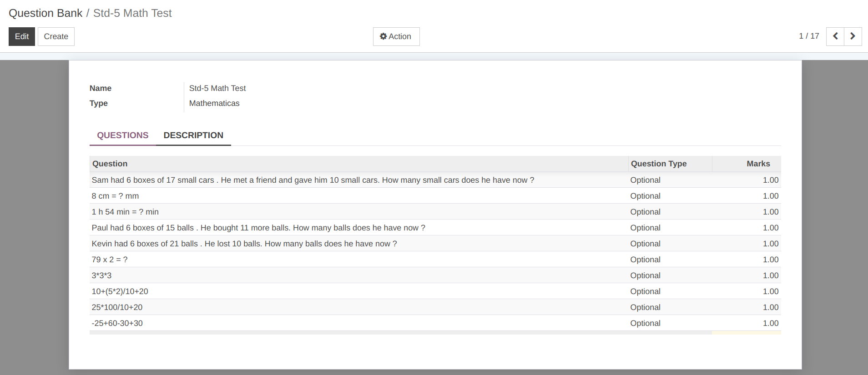Sort by the Question Type column header
The width and height of the screenshot is (868, 375).
(670, 164)
